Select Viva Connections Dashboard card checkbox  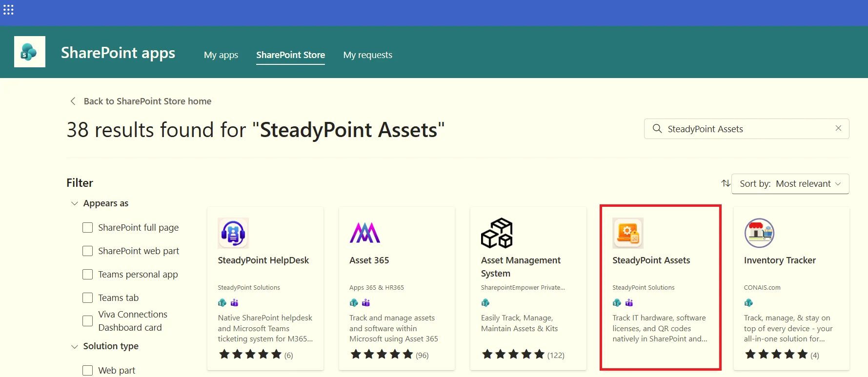click(x=88, y=321)
